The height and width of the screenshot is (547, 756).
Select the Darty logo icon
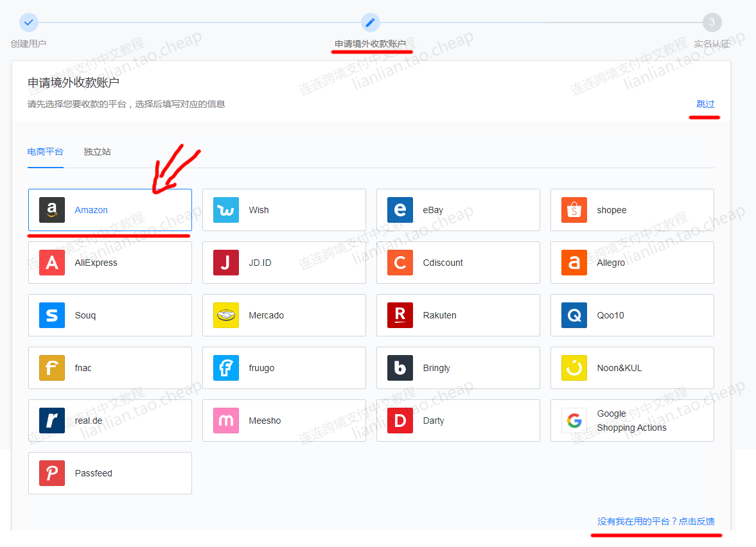(x=400, y=421)
